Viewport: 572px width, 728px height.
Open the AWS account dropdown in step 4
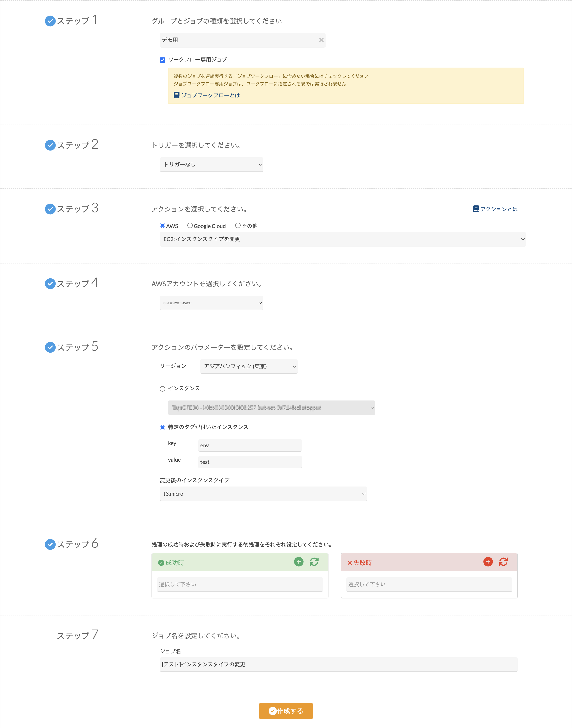click(x=211, y=303)
